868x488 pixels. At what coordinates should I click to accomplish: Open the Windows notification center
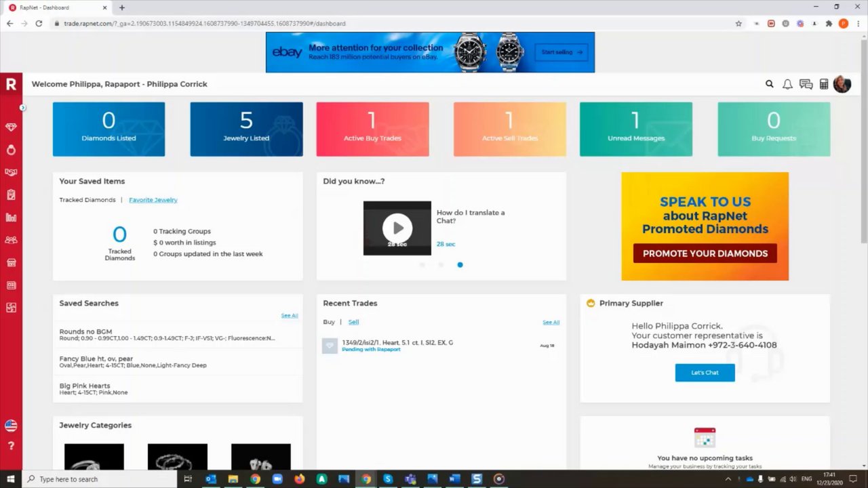tap(854, 479)
